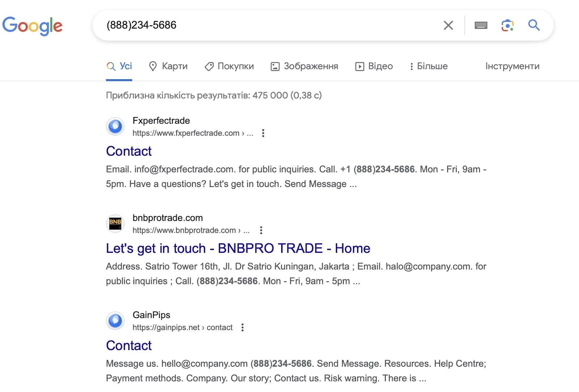
Task: Switch to the Покупки tab
Action: tap(229, 66)
